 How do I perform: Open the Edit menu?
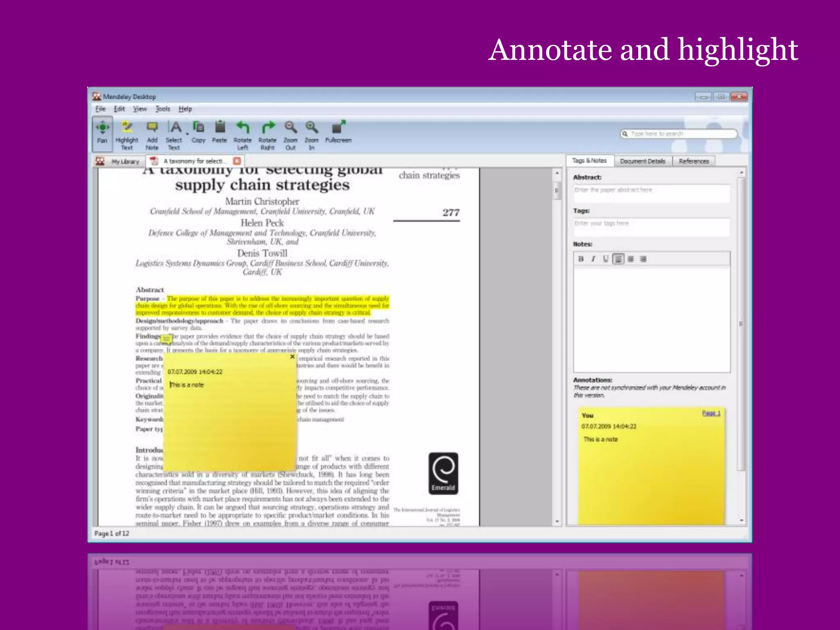click(119, 109)
